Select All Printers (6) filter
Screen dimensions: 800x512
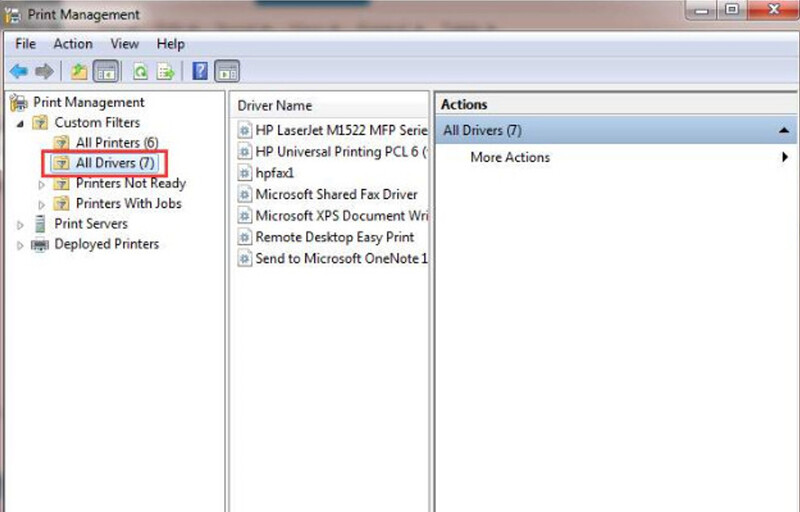117,143
